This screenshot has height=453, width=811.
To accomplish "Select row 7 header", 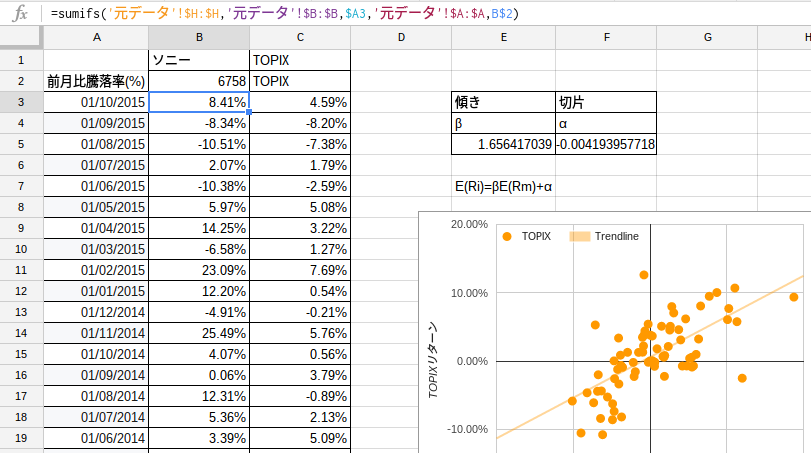I will click(x=21, y=186).
